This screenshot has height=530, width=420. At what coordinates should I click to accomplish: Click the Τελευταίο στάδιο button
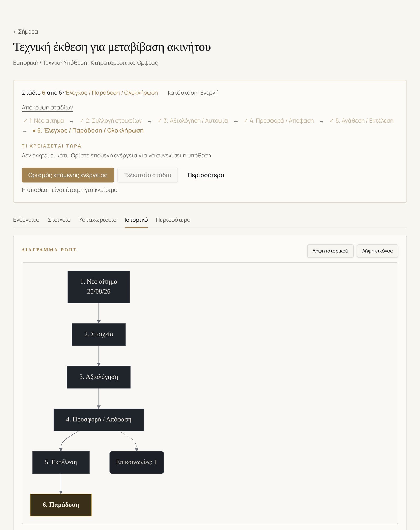148,175
